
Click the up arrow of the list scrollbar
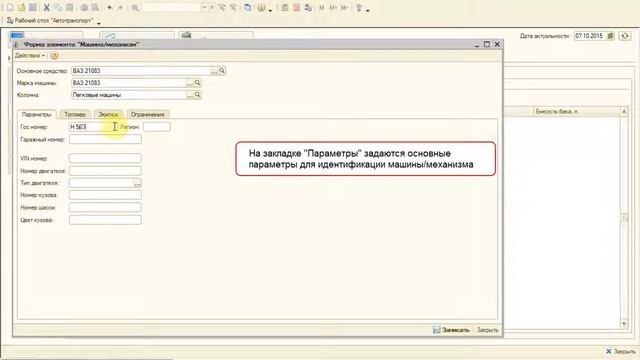(x=624, y=111)
